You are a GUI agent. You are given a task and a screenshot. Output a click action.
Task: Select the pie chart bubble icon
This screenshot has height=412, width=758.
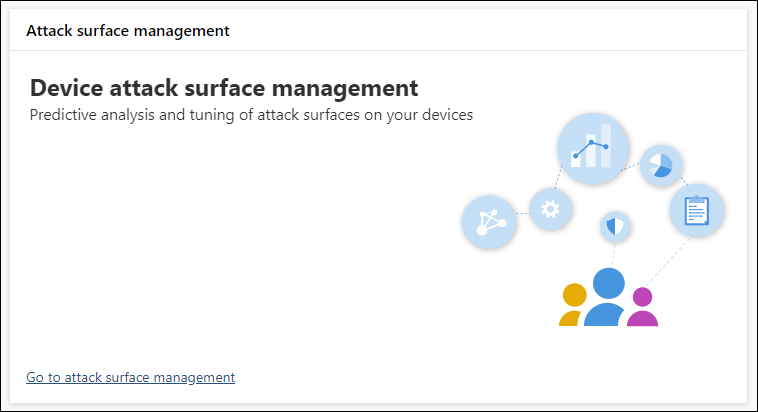point(660,166)
